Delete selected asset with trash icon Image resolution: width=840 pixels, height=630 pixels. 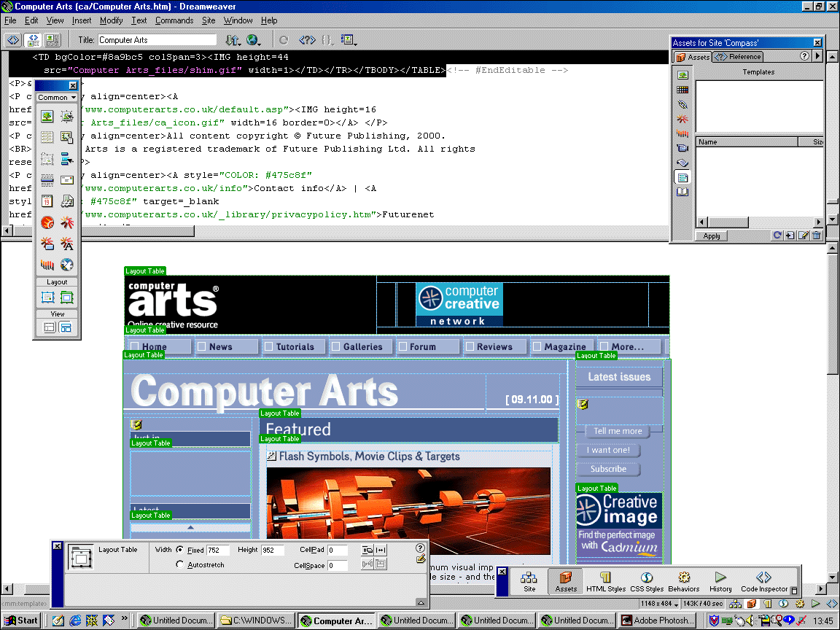click(x=816, y=236)
